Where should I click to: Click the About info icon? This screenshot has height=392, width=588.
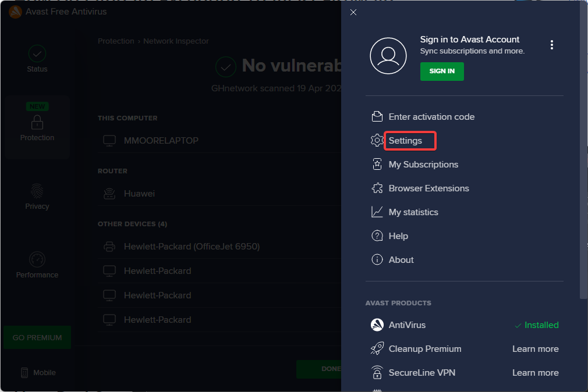377,260
